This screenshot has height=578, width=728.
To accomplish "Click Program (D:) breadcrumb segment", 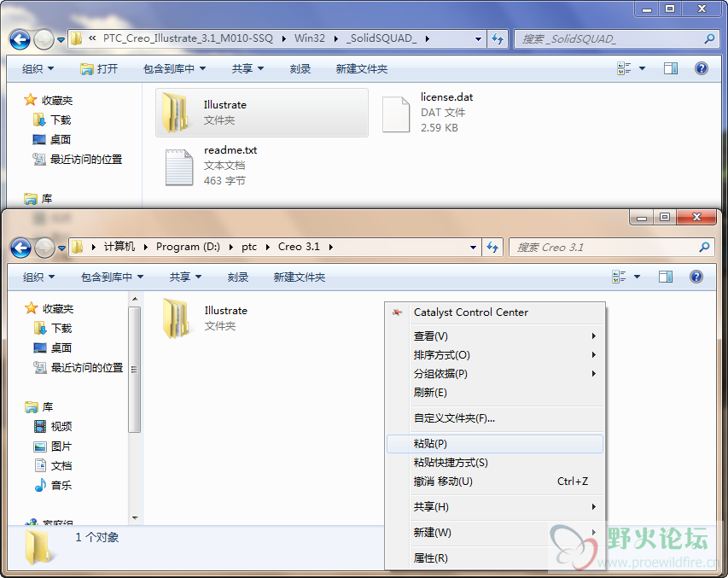I will click(x=188, y=247).
